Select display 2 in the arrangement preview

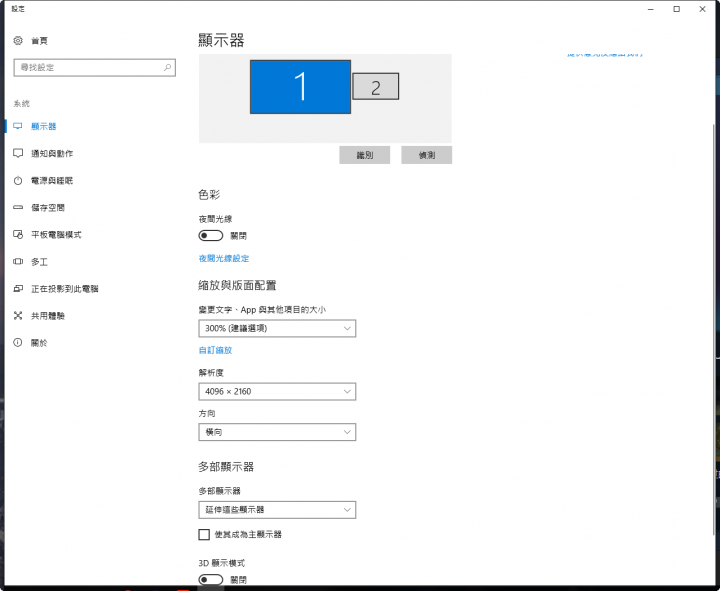point(376,86)
